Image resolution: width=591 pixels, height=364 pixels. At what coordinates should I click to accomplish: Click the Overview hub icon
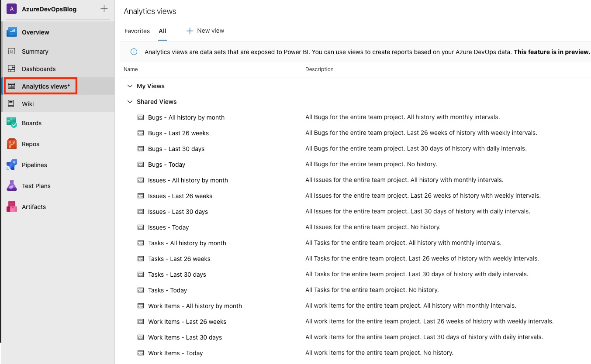click(x=11, y=32)
